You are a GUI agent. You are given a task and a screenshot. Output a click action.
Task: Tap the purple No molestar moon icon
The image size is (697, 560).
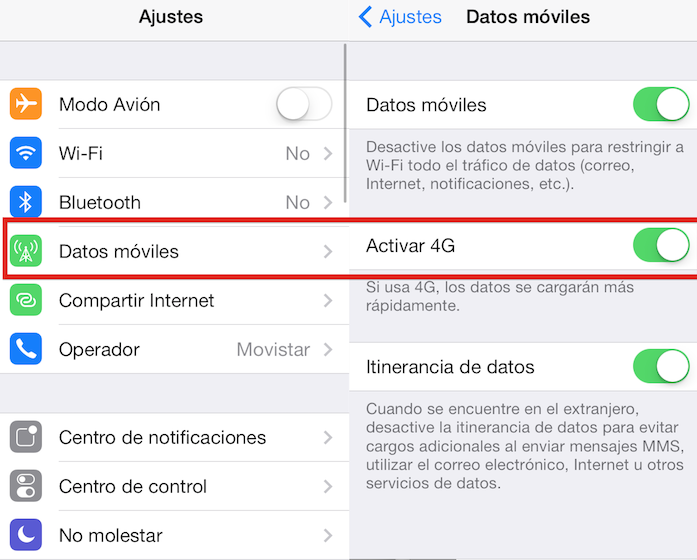click(26, 535)
